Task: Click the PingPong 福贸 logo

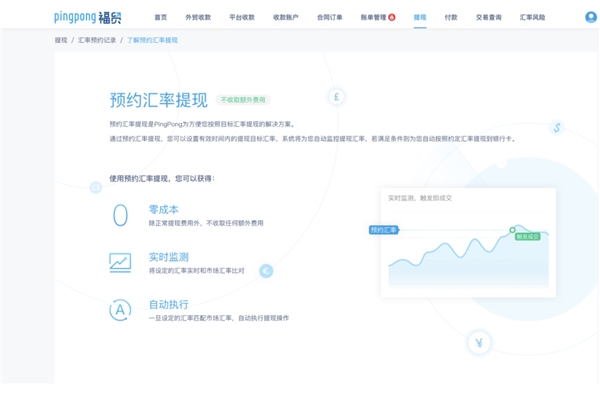Action: [x=88, y=16]
